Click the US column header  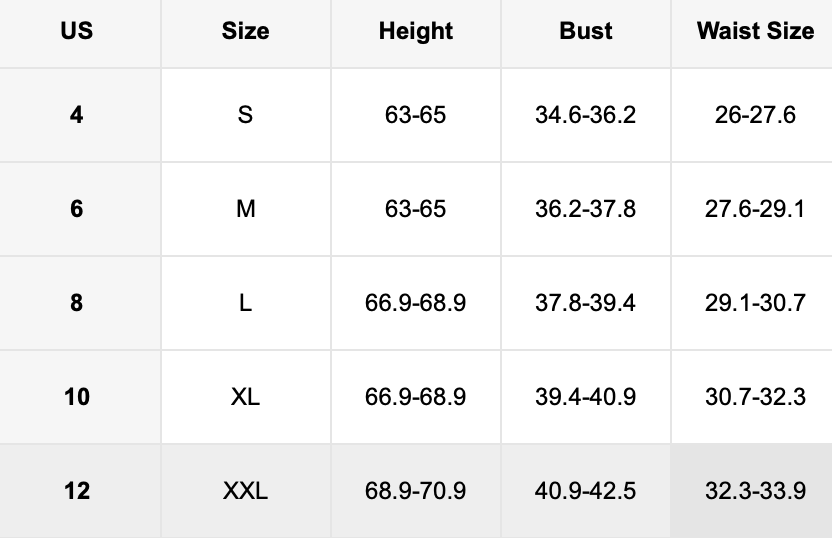click(77, 31)
